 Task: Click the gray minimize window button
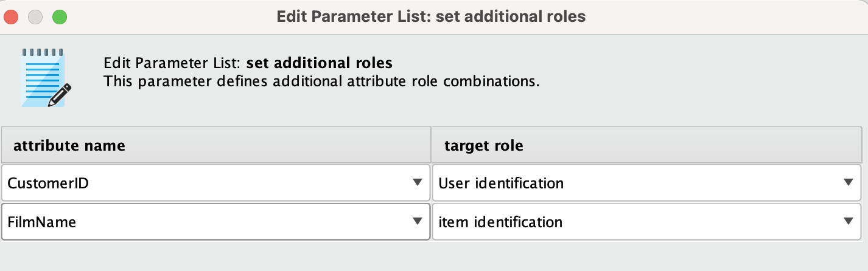click(35, 16)
